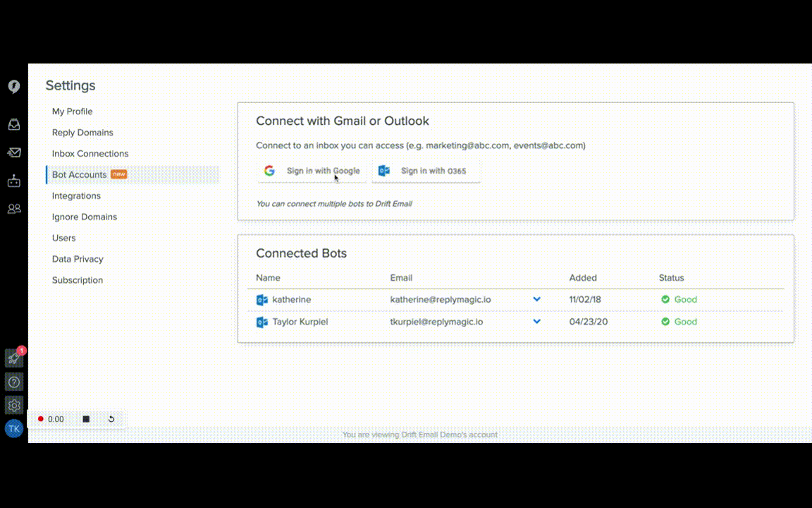
Task: Click the Email column header
Action: pos(401,278)
